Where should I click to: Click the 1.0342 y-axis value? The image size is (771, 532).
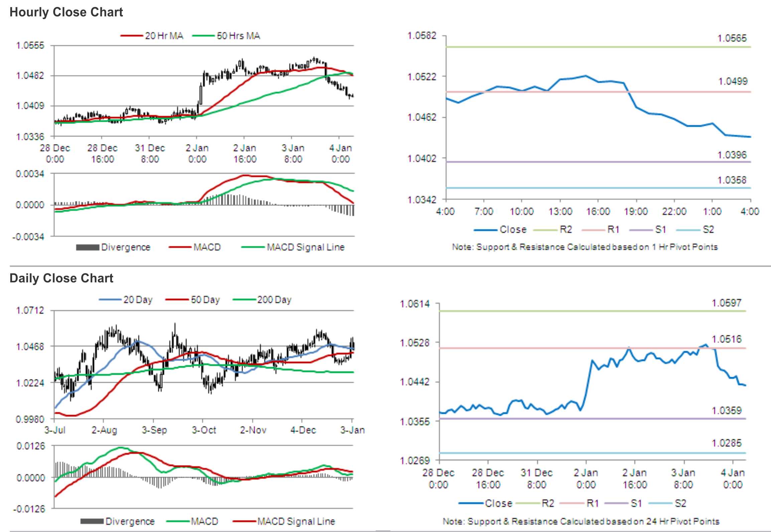point(422,200)
